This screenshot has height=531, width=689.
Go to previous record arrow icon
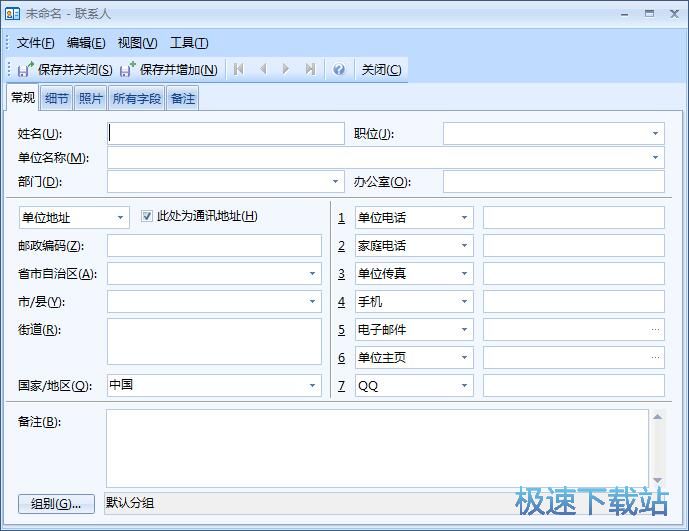[x=263, y=69]
